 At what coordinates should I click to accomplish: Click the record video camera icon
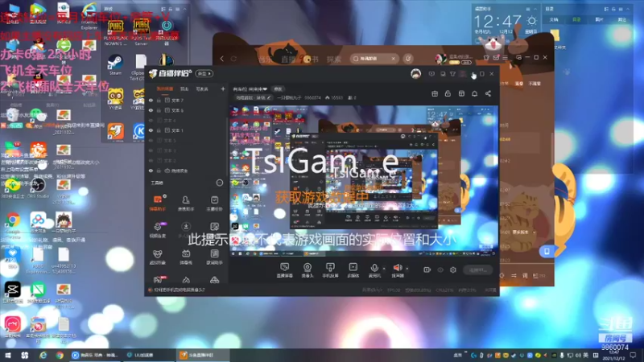click(427, 269)
